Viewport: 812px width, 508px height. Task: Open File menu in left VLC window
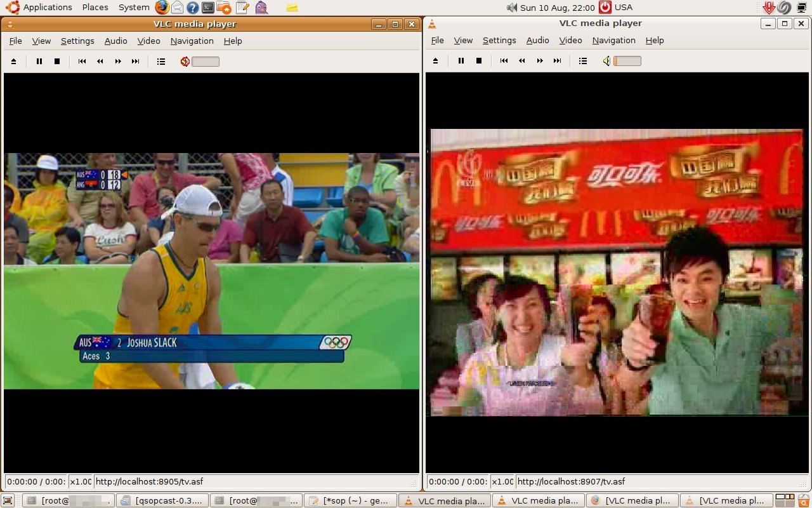pos(16,41)
